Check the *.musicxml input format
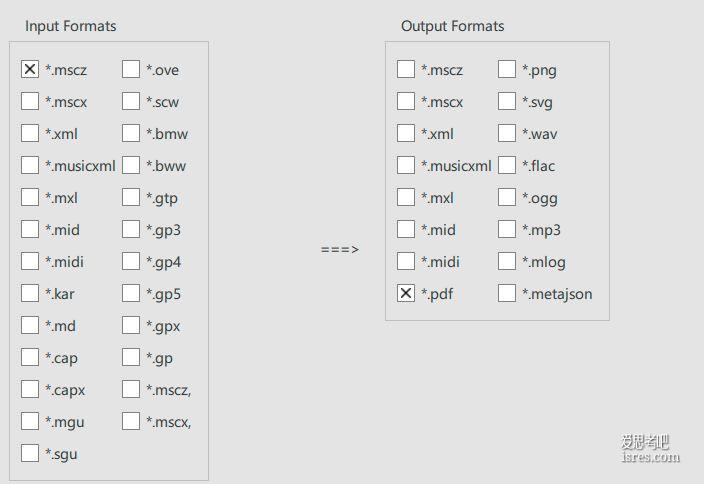 tap(30, 165)
